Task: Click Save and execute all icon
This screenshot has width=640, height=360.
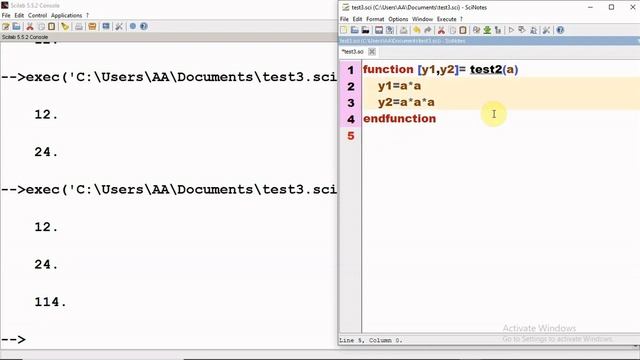Action: pyautogui.click(x=533, y=30)
